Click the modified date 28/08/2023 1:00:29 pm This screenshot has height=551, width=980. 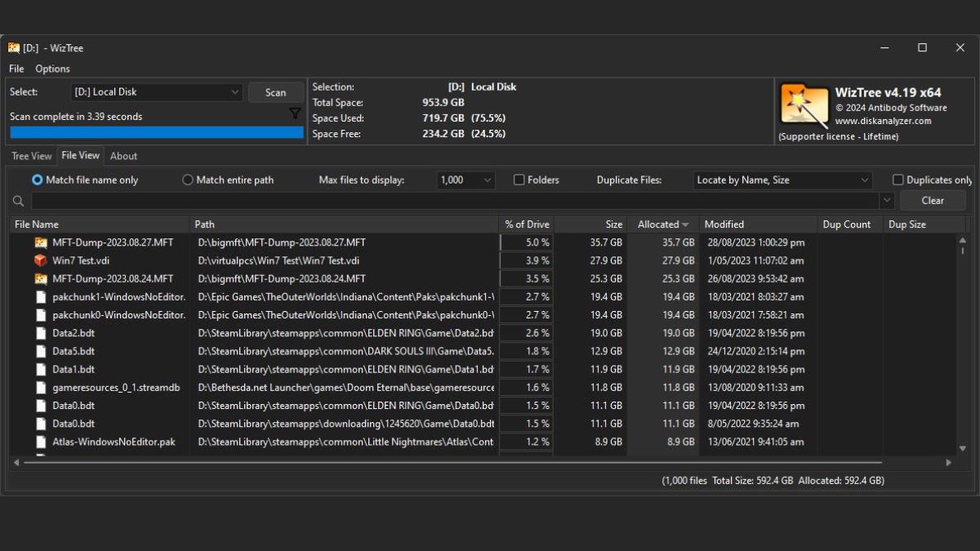point(756,242)
